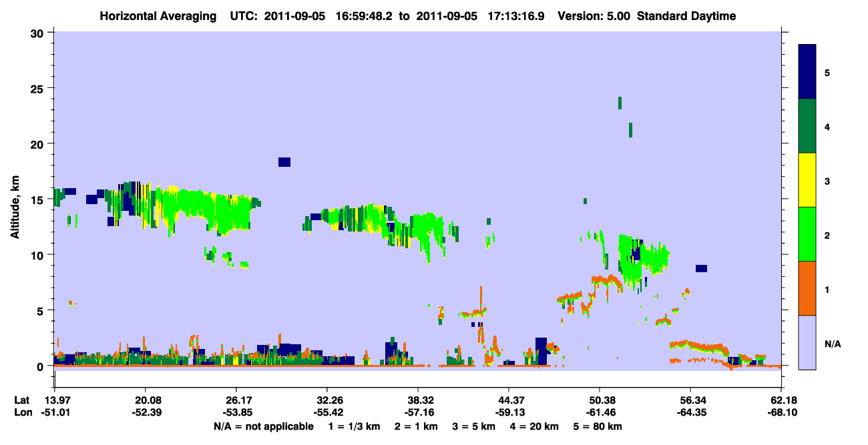Click the latitude value 20.08
This screenshot has height=445, width=868.
[x=145, y=400]
